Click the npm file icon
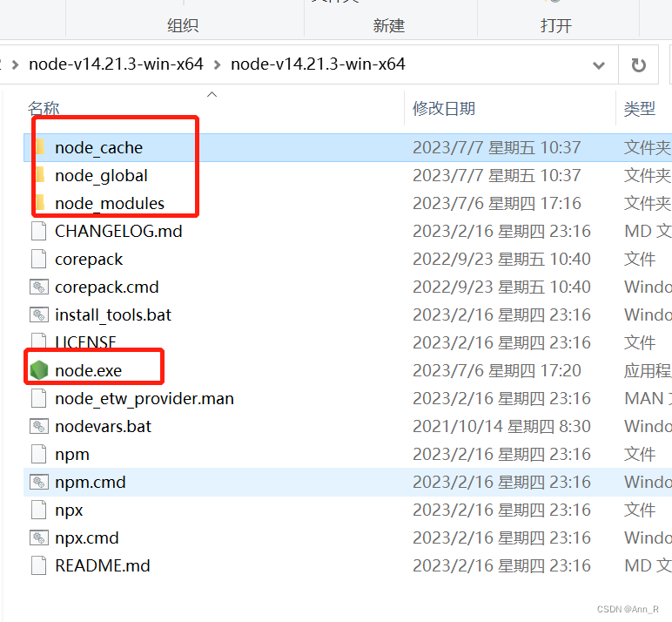672x622 pixels. (38, 454)
